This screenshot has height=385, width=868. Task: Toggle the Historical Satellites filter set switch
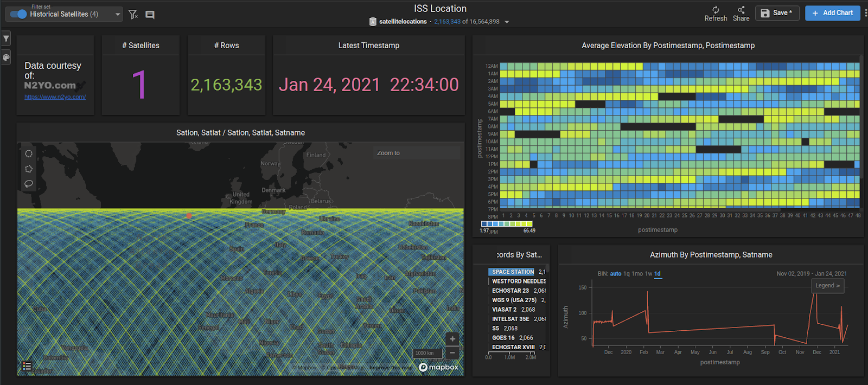pyautogui.click(x=18, y=14)
